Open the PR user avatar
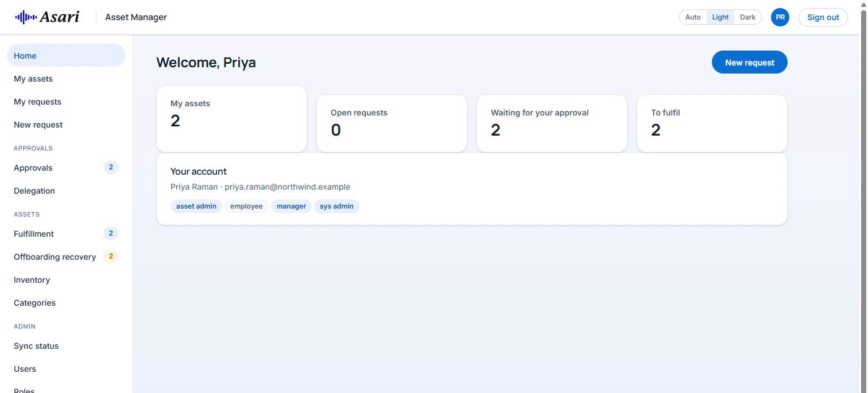Image resolution: width=868 pixels, height=393 pixels. 780,17
